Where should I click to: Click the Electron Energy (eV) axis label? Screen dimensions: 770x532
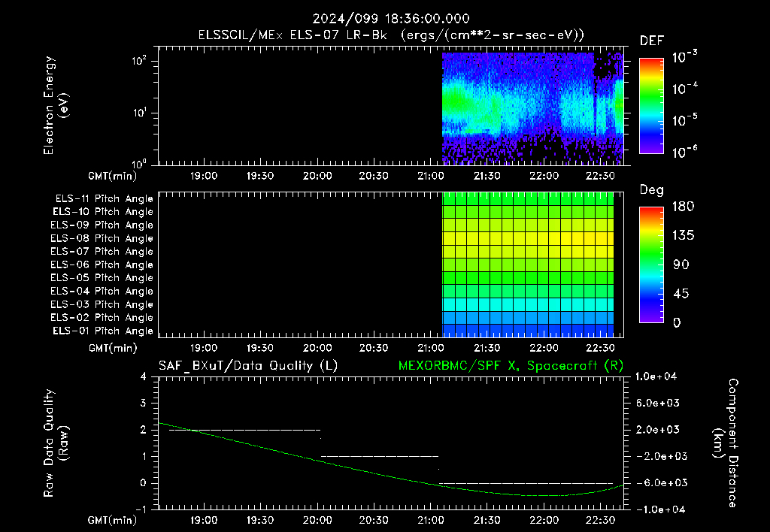[56, 105]
